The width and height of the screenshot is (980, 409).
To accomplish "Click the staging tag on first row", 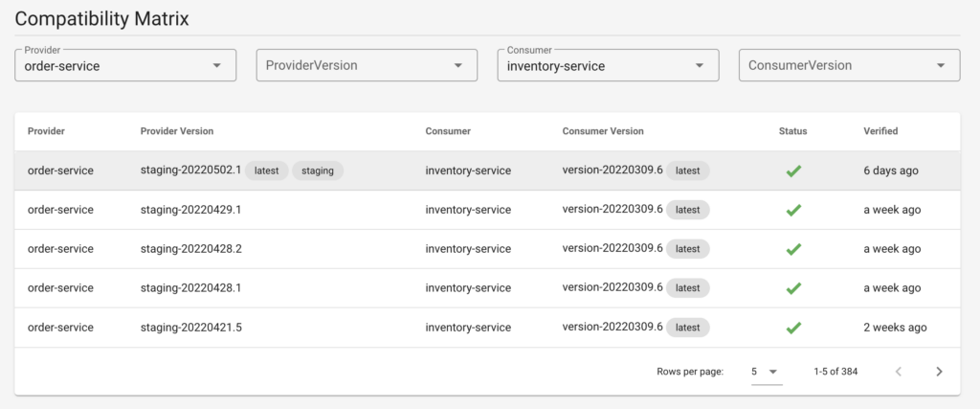I will click(318, 170).
